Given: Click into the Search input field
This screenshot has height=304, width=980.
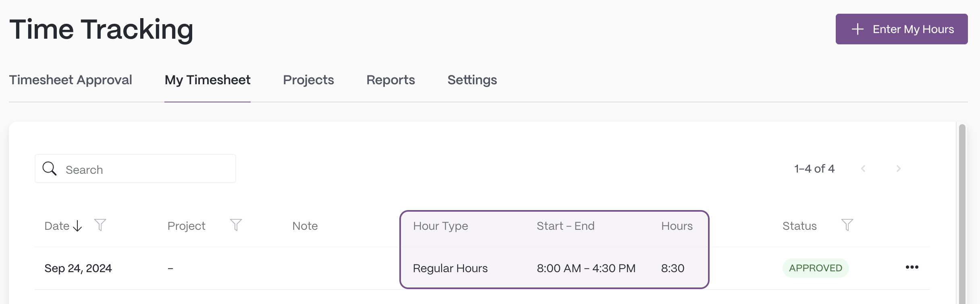Looking at the screenshot, I should tap(135, 169).
